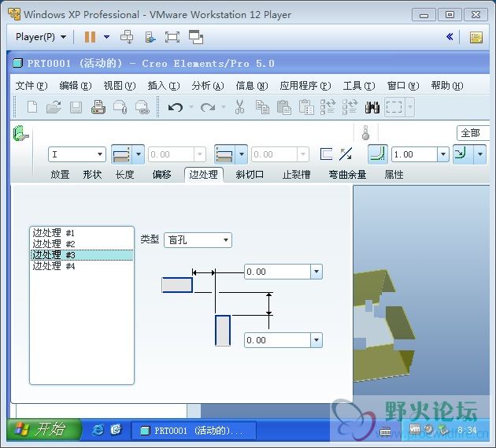This screenshot has height=448, width=496.
Task: Click the Regenerate model icon
Action: [328, 107]
